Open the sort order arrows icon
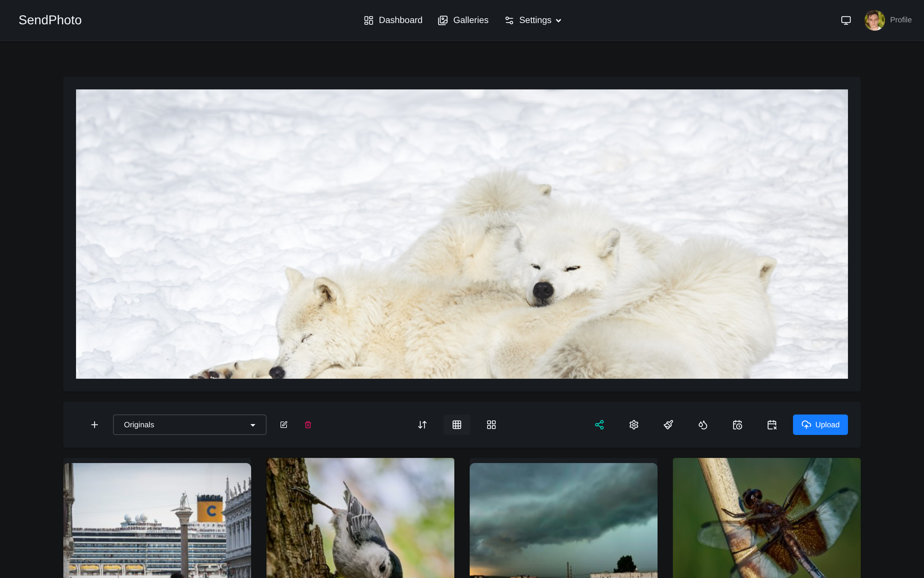The image size is (924, 578). [x=422, y=424]
